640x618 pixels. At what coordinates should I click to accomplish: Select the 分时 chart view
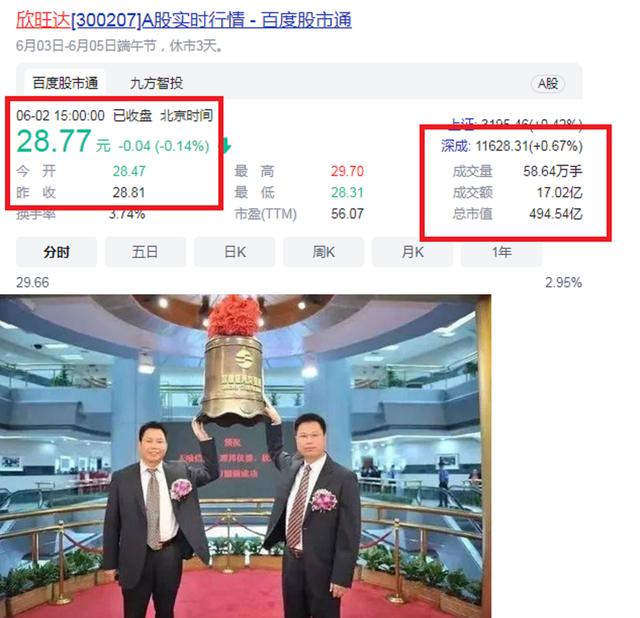(56, 252)
